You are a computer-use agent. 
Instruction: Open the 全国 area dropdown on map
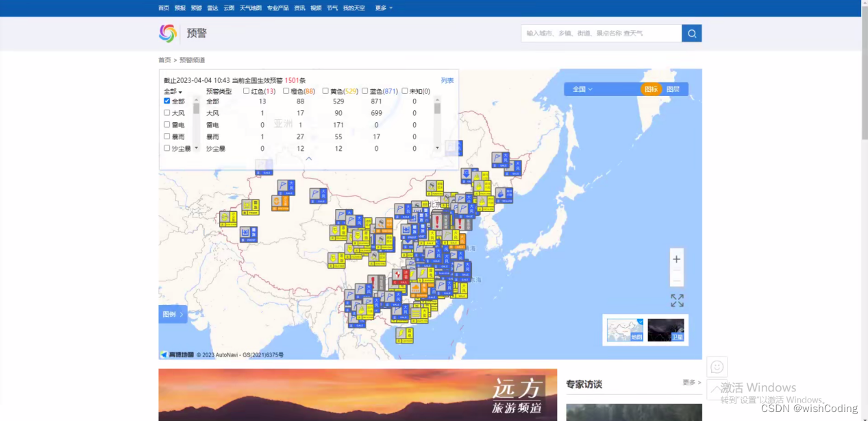pos(582,89)
